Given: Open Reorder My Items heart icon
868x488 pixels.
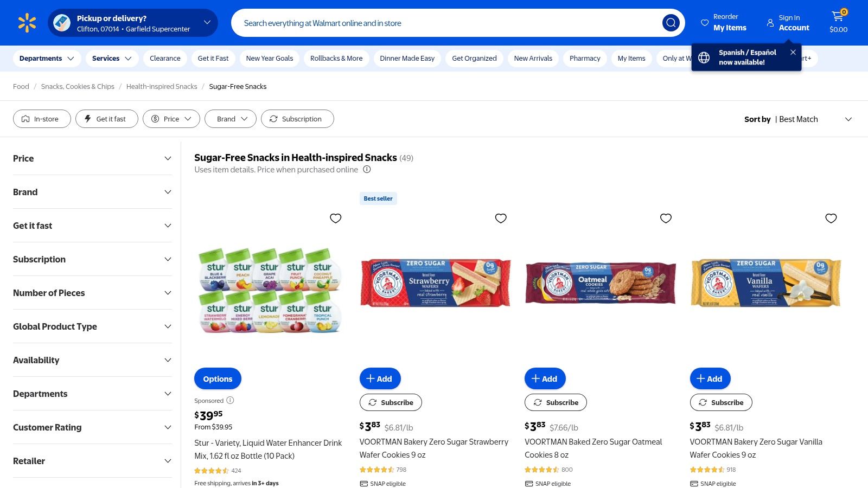Looking at the screenshot, I should tap(705, 23).
